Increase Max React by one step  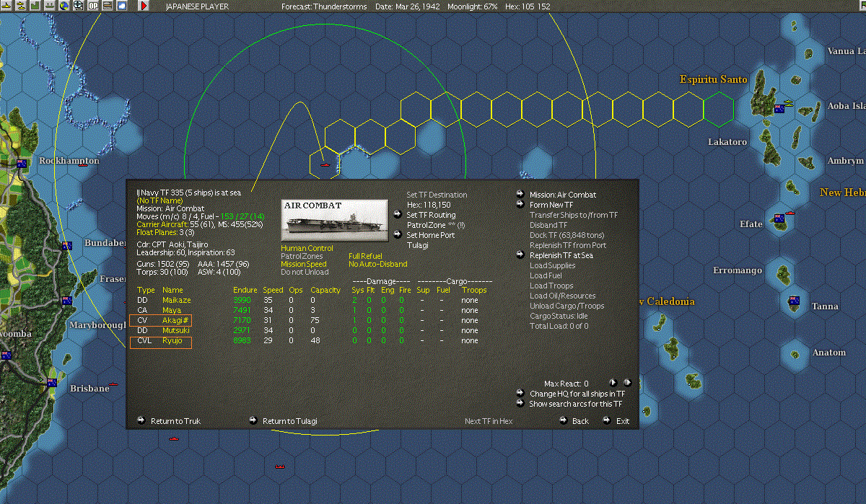[613, 383]
